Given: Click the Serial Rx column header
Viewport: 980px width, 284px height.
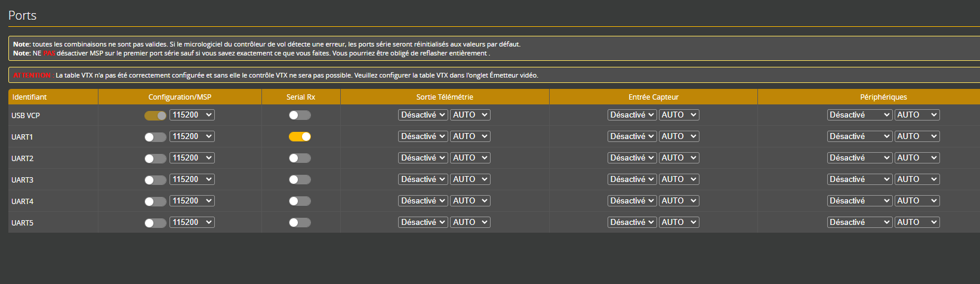Looking at the screenshot, I should 301,97.
